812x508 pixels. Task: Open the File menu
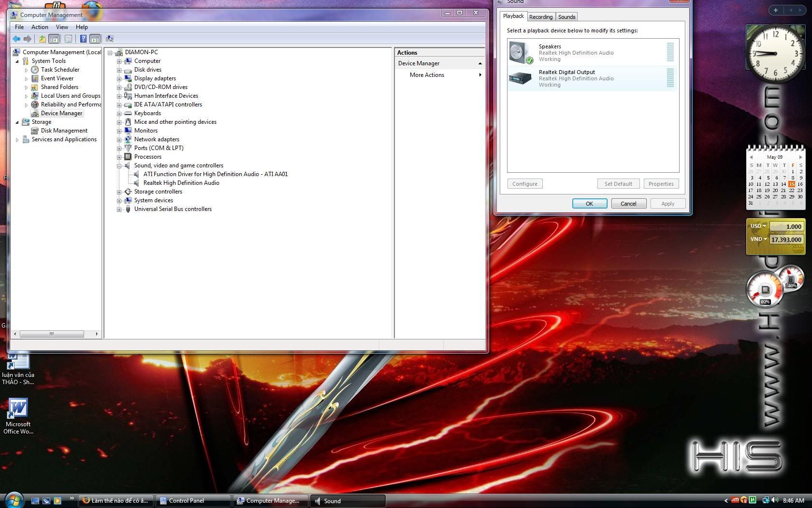coord(19,27)
